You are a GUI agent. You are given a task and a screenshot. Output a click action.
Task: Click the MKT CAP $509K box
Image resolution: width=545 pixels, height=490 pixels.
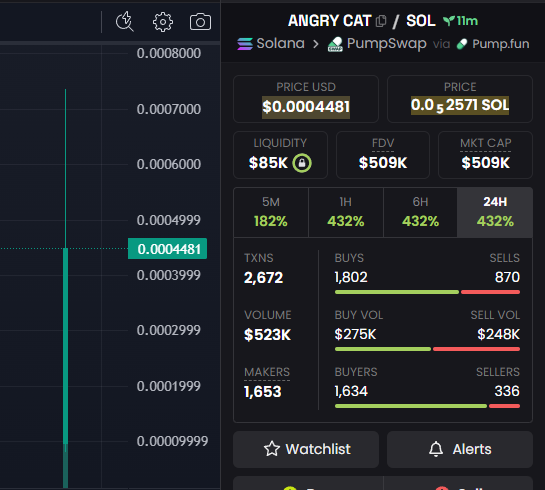[485, 155]
